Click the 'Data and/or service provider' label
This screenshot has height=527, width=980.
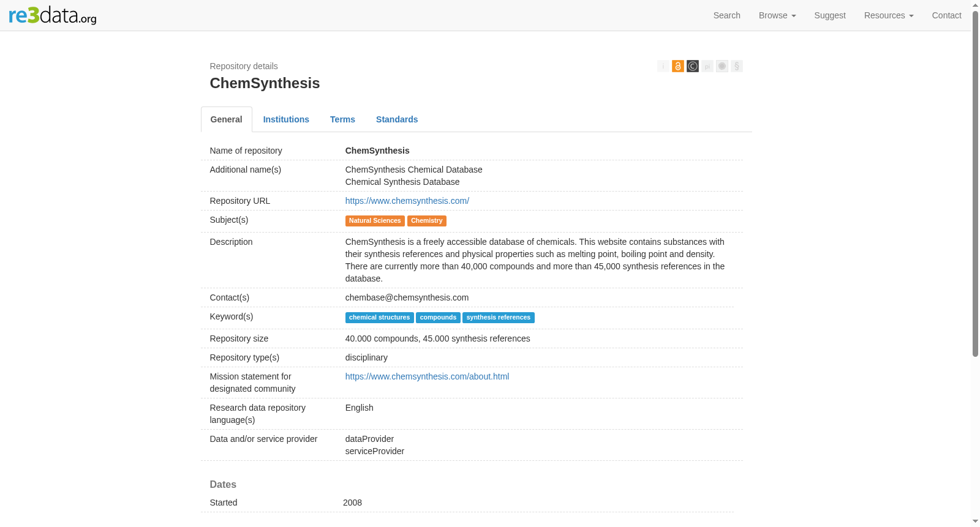263,439
